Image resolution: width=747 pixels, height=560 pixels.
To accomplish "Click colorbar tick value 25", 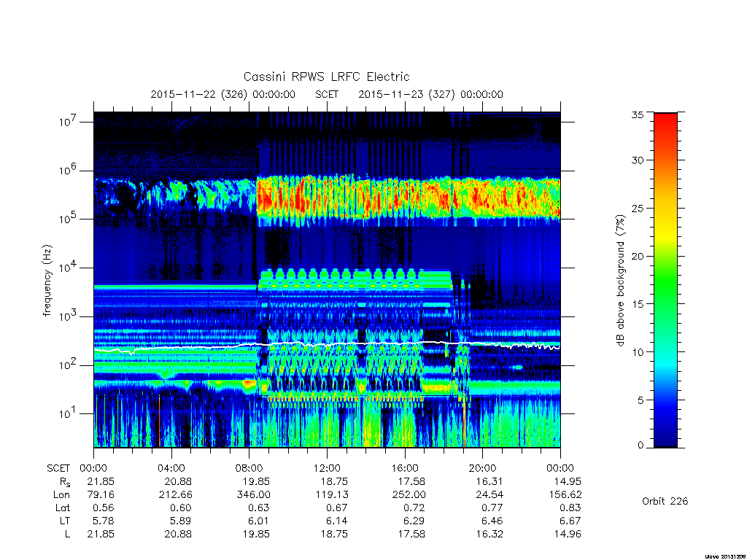I will (x=638, y=208).
